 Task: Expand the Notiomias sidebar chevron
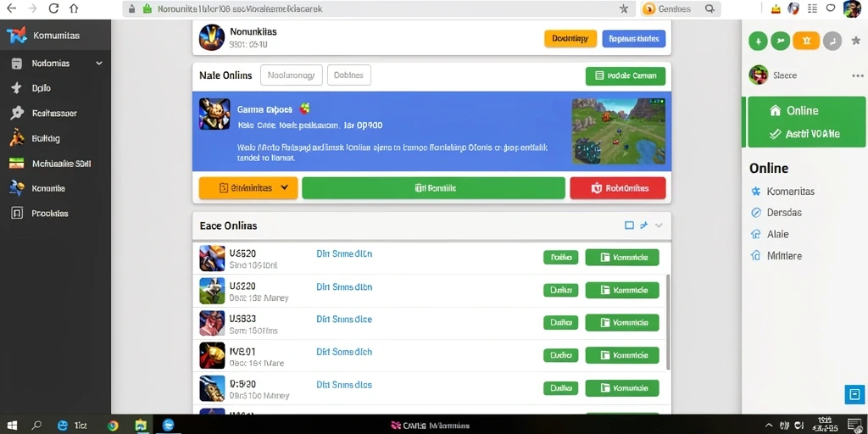tap(99, 64)
